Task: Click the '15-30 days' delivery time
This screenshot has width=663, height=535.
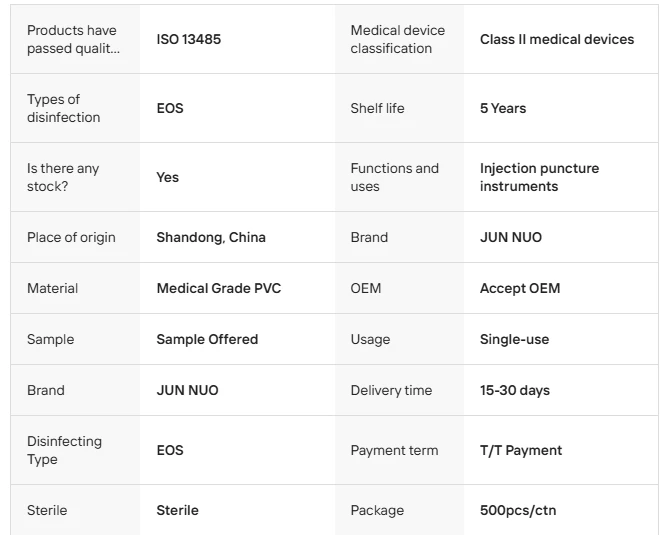Action: (515, 390)
